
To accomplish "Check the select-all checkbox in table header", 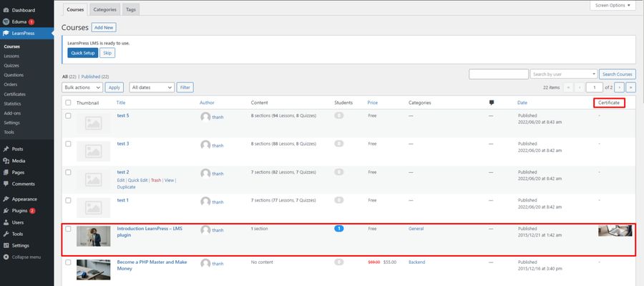I will pyautogui.click(x=68, y=103).
